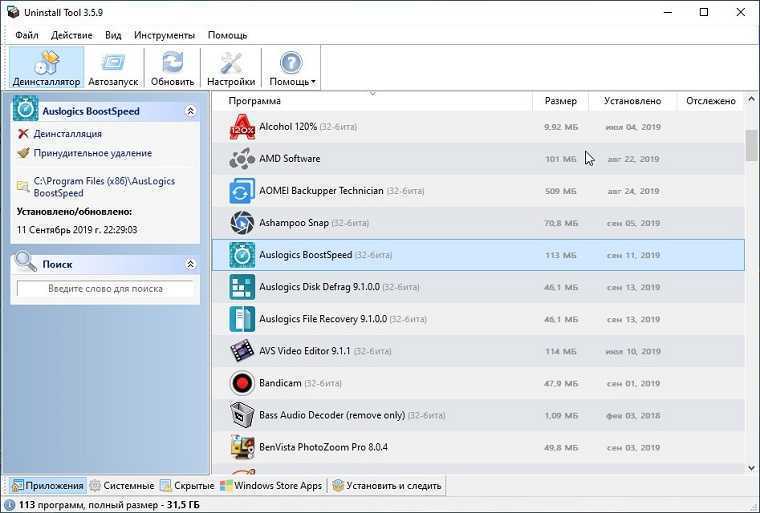The image size is (760, 513).
Task: Click the Auslogics Disk Defrag 9.1.0.0 name
Action: tap(319, 287)
